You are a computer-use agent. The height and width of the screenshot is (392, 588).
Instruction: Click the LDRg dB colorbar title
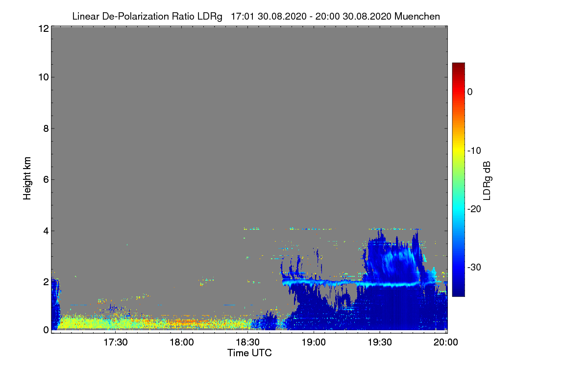click(x=487, y=180)
